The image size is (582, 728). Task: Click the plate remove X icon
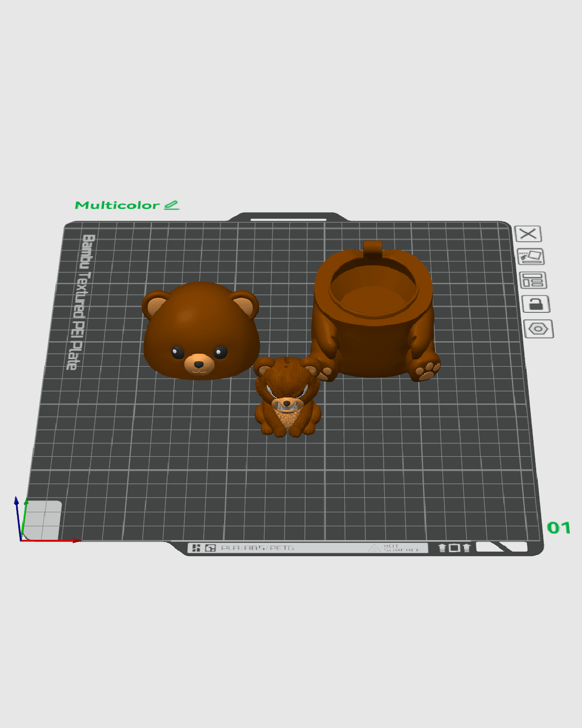528,234
